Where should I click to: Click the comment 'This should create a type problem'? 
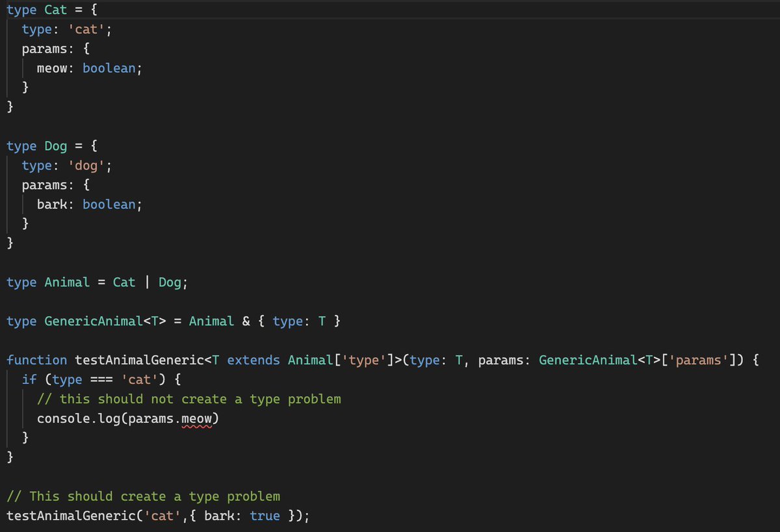pyautogui.click(x=144, y=496)
